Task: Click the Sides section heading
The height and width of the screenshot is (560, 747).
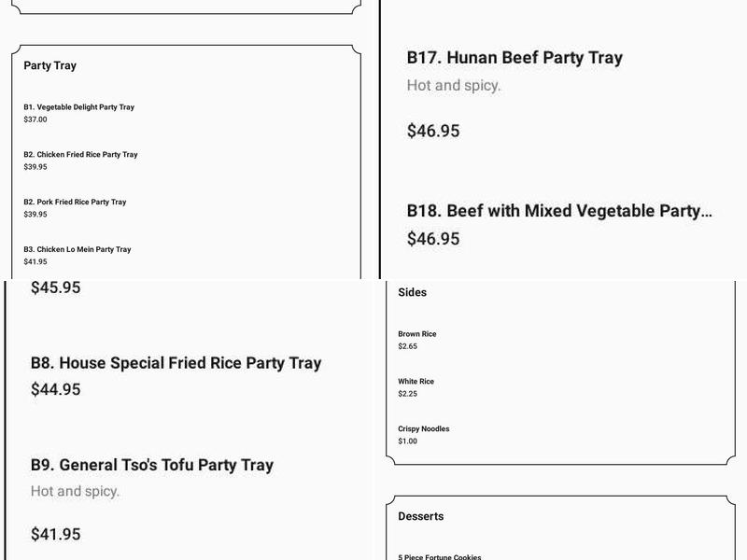Action: [413, 292]
